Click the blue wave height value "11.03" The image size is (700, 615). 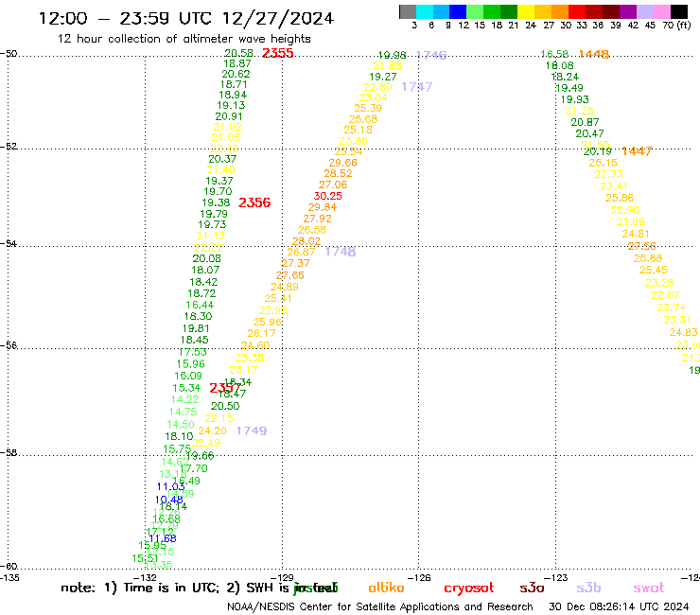click(x=170, y=487)
